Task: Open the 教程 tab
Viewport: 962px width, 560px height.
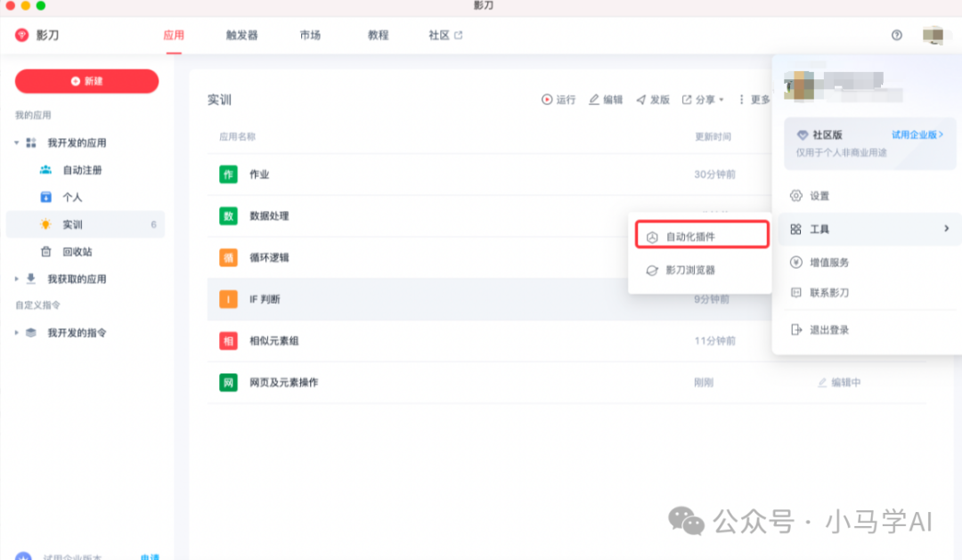Action: point(378,35)
